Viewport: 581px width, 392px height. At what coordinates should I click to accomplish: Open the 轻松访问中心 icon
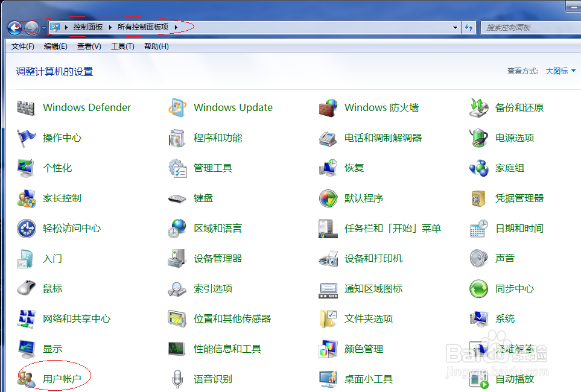tap(26, 229)
